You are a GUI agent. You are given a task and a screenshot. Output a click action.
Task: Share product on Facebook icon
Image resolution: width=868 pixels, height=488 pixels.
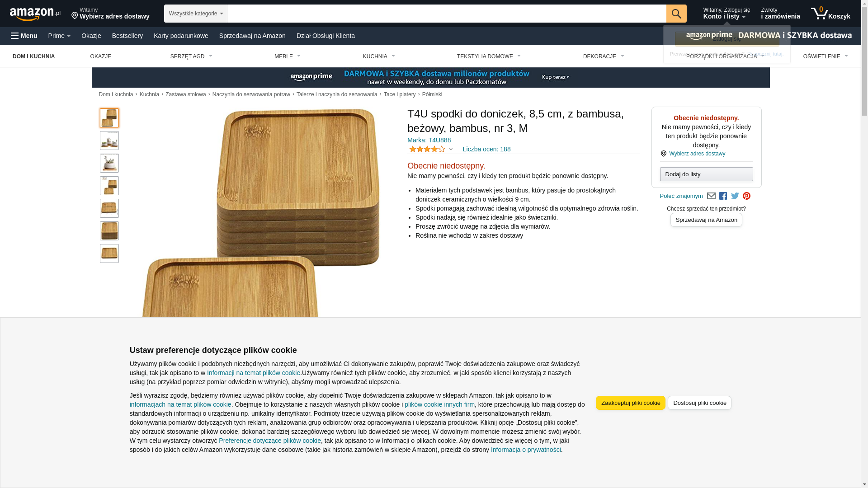[723, 196]
